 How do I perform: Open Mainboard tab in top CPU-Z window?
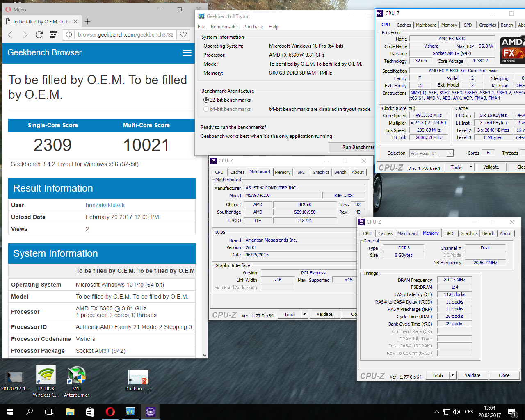coord(426,25)
